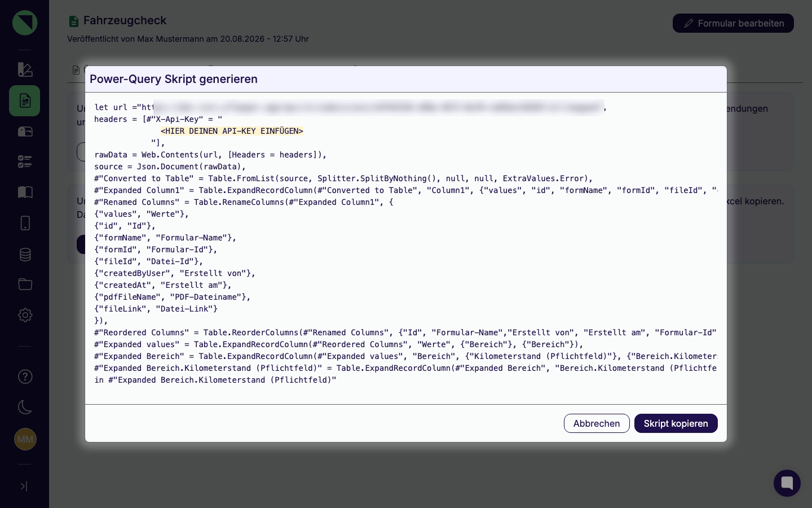Click the {"createdAt", "Erstellt am"} line
Viewport: 812px width, 508px height.
[x=163, y=285]
